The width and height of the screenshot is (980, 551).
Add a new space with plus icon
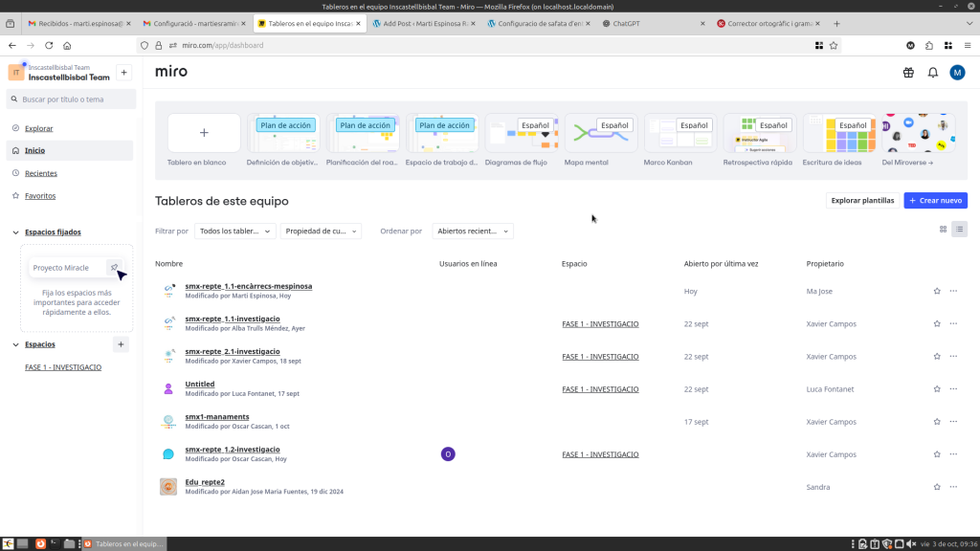(121, 344)
